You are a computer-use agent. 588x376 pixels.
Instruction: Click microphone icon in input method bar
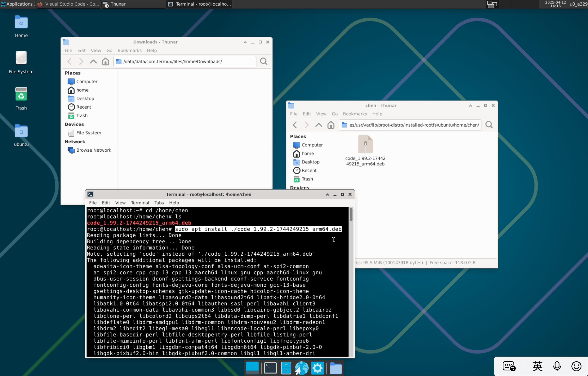coord(557,366)
